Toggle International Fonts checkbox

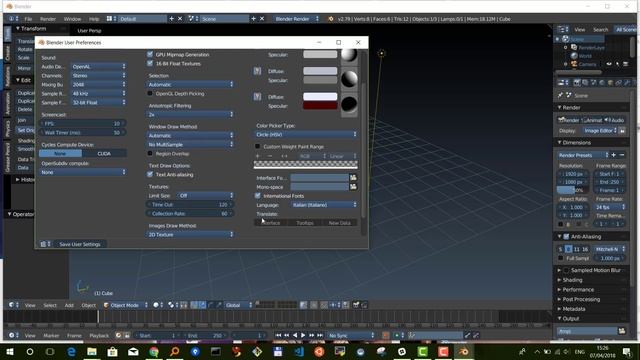(258, 196)
